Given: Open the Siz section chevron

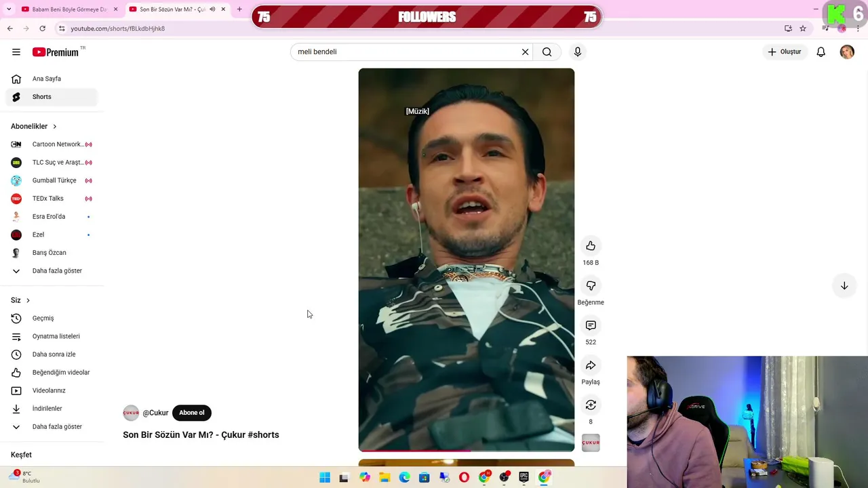Looking at the screenshot, I should [28, 300].
